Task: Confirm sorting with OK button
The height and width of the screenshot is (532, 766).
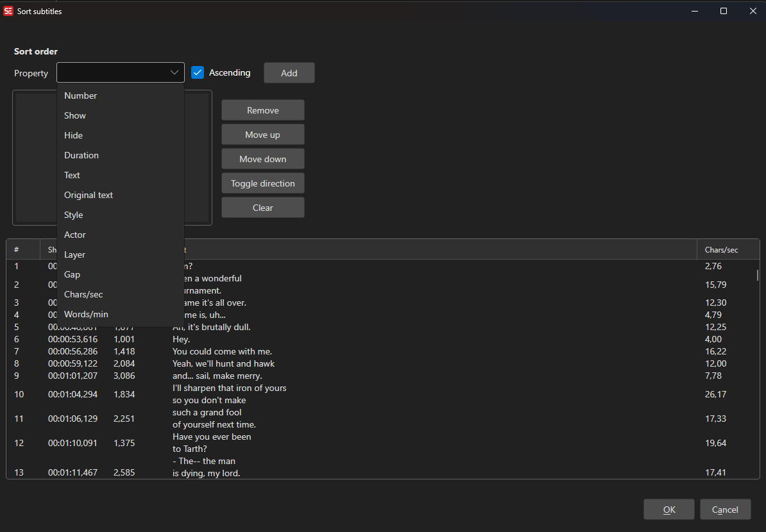Action: tap(668, 510)
